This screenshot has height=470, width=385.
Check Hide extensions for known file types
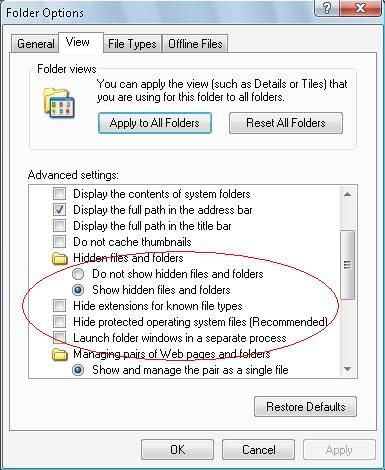pyautogui.click(x=60, y=306)
